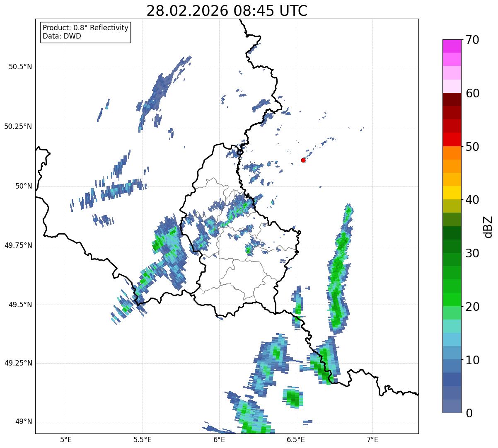Click the '50.25°N' latitude label
This screenshot has height=448, width=498.
tap(18, 126)
